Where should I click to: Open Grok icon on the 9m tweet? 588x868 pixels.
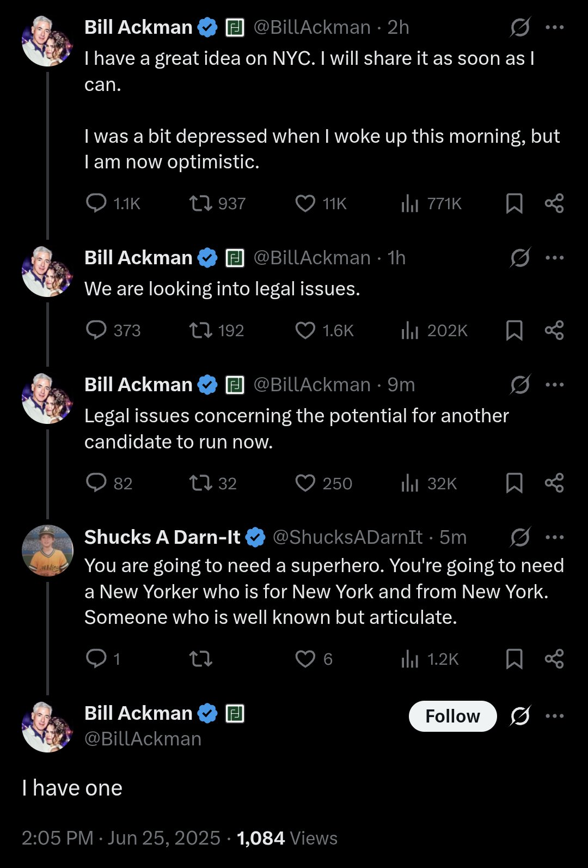[x=520, y=385]
